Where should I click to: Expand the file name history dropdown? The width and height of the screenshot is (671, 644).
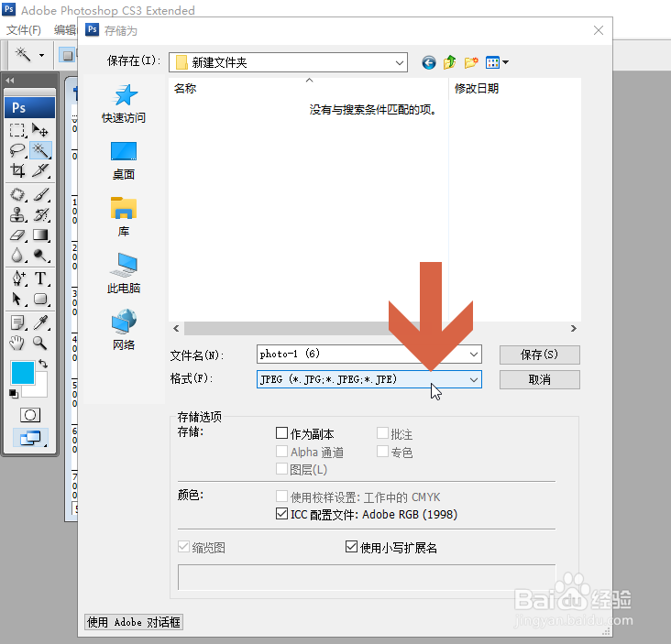(x=474, y=355)
